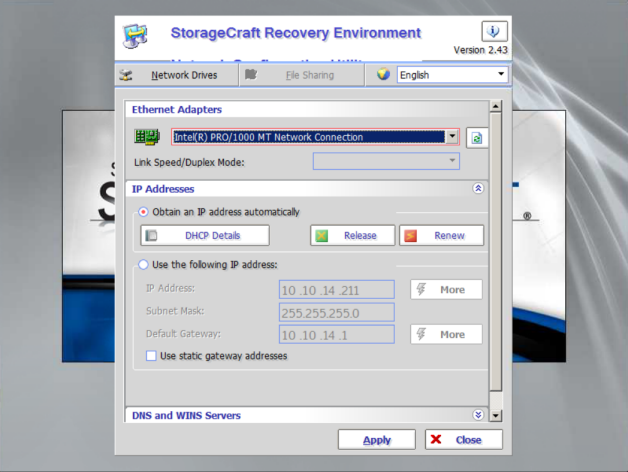This screenshot has height=472, width=628.
Task: Open the Network Drives tab
Action: click(177, 75)
